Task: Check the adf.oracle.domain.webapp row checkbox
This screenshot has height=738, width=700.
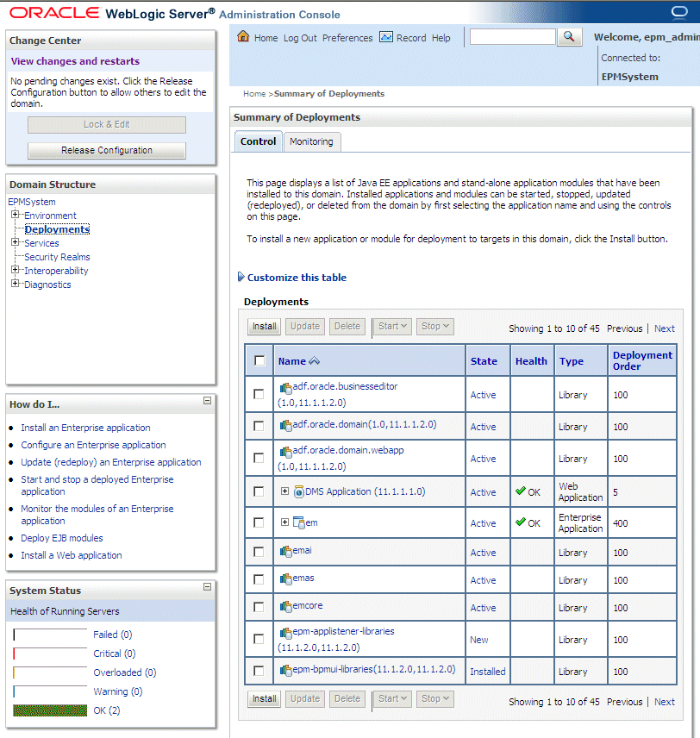Action: tap(259, 458)
